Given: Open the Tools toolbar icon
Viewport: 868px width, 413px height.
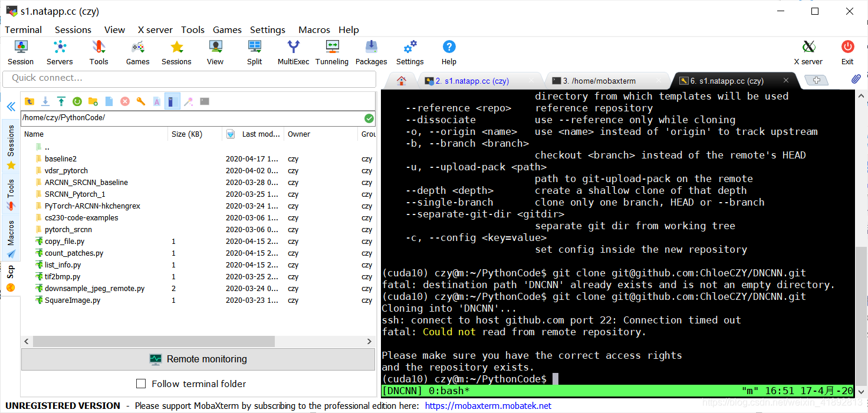Looking at the screenshot, I should (98, 52).
